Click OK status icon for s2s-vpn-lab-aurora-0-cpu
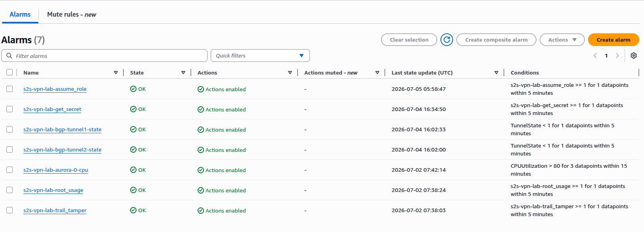Screen dimensions: 644x232 coord(133,170)
